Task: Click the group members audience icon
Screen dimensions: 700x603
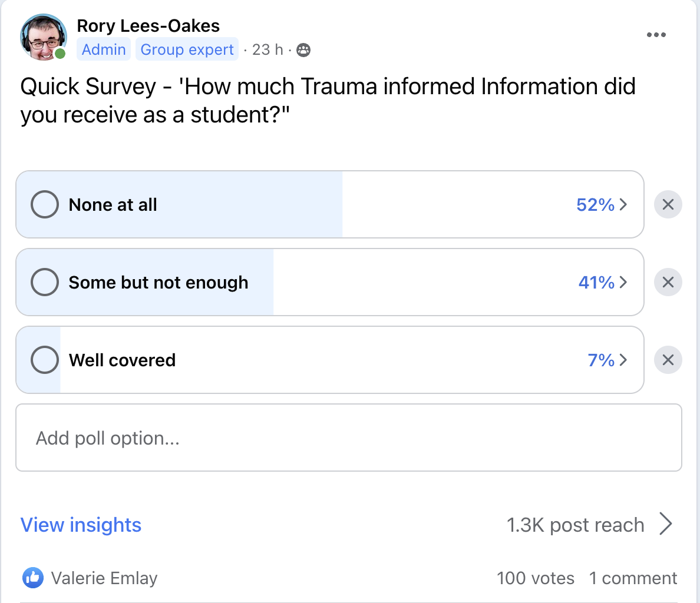Action: [x=303, y=50]
